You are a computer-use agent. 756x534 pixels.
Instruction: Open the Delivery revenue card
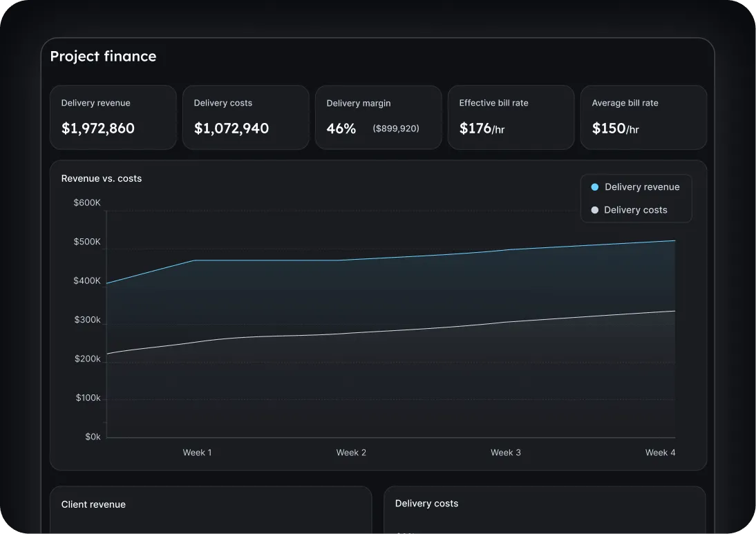(113, 117)
